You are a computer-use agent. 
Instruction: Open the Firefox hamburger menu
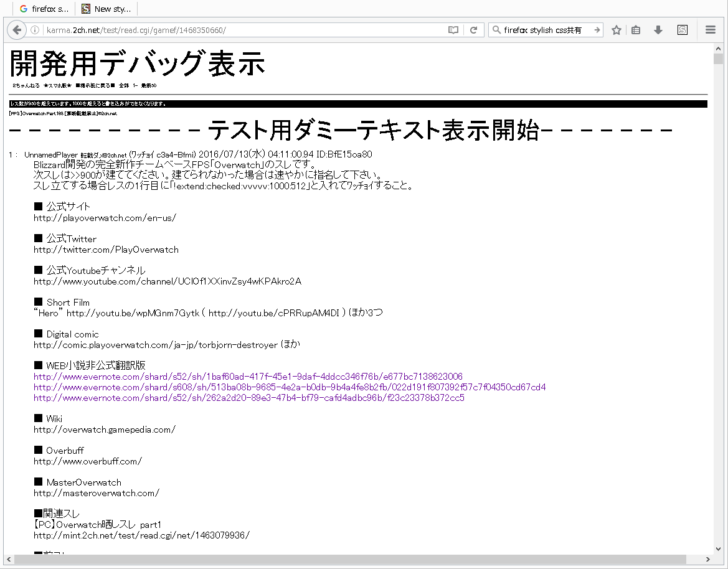point(710,29)
